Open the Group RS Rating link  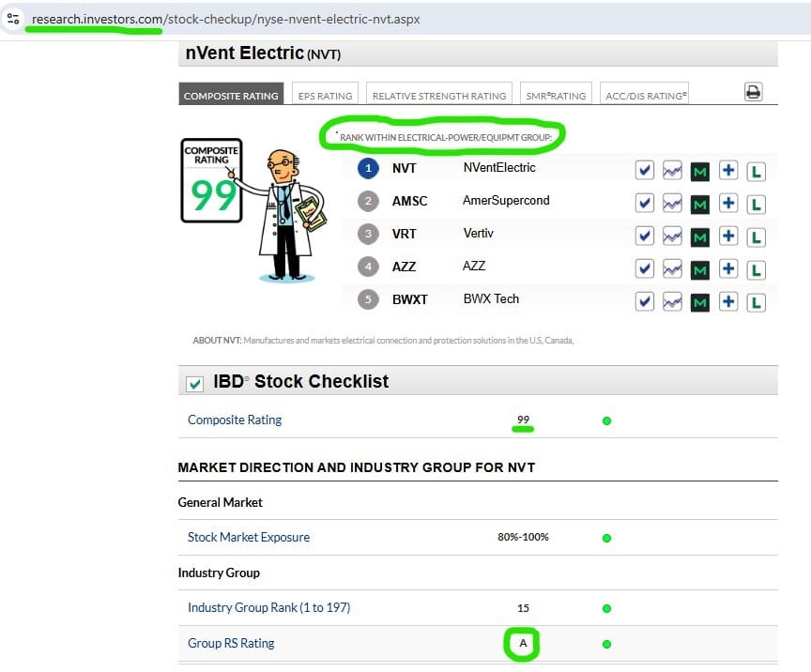tap(231, 643)
